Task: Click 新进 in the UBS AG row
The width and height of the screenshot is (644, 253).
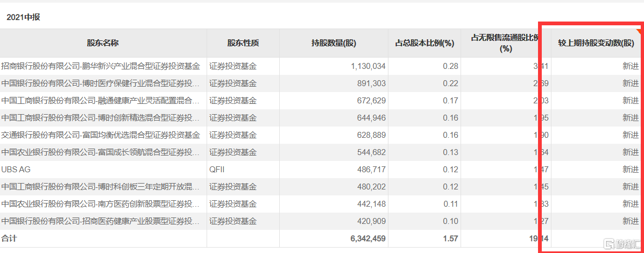Action: coord(631,170)
